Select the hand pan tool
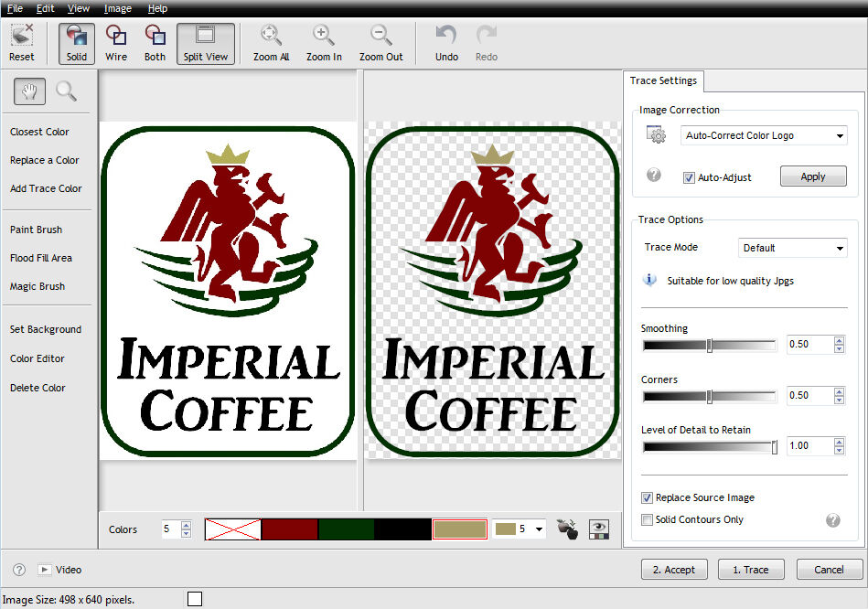Screen dimensions: 868x609 [30, 91]
